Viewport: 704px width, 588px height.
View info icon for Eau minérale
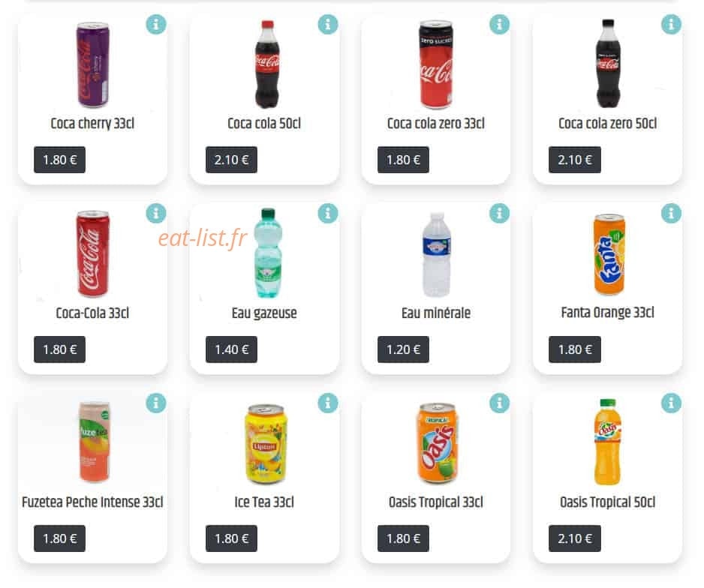pyautogui.click(x=499, y=214)
